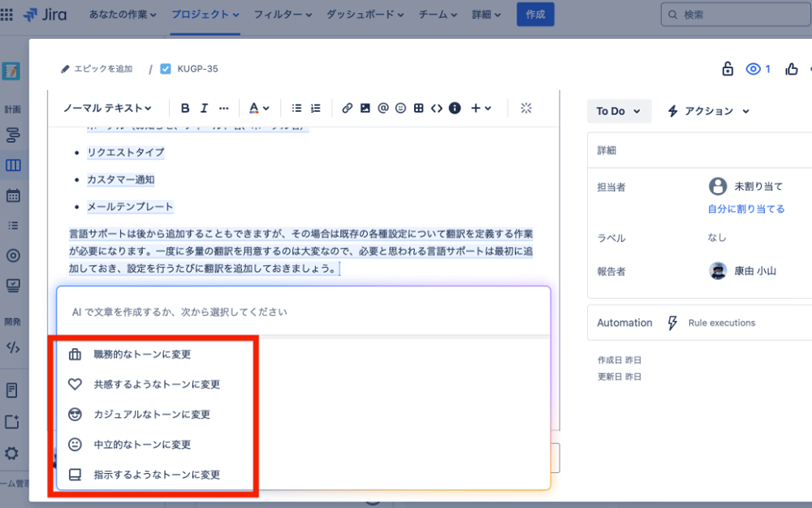Click the thumbs-up vote icon

[x=791, y=69]
